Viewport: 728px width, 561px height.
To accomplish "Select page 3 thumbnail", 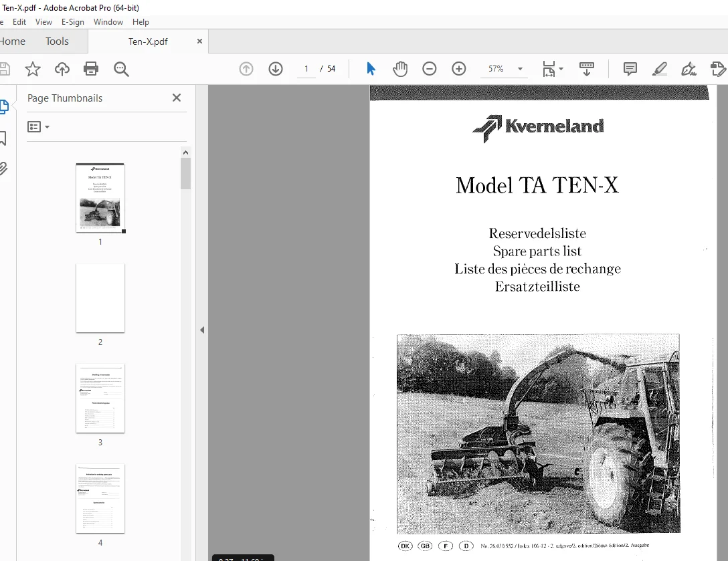I will click(100, 398).
